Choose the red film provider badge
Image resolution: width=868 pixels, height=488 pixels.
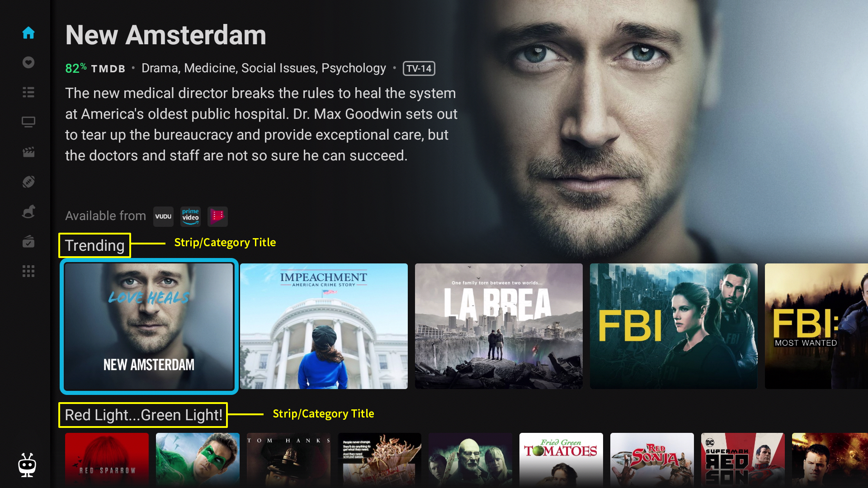[x=217, y=216]
